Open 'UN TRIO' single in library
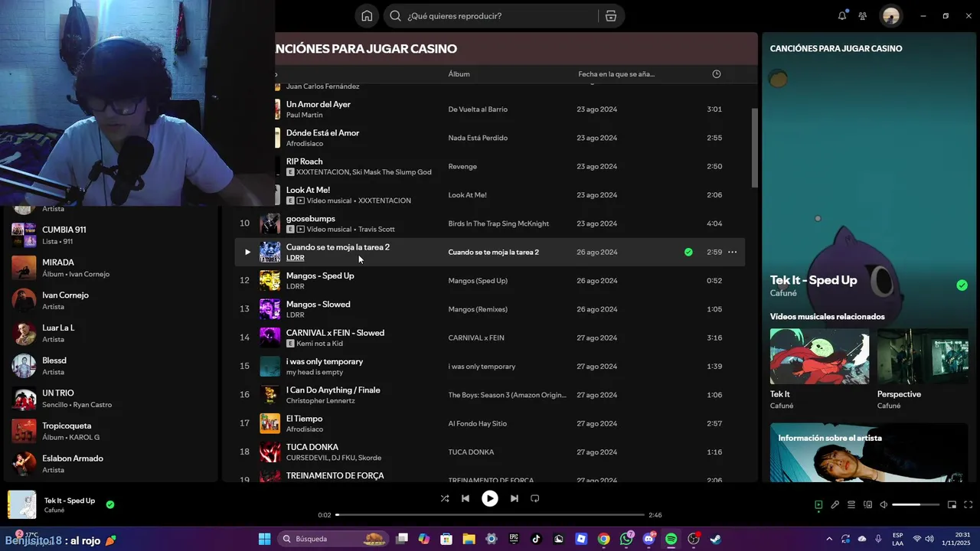Image resolution: width=980 pixels, height=551 pixels. click(x=111, y=399)
